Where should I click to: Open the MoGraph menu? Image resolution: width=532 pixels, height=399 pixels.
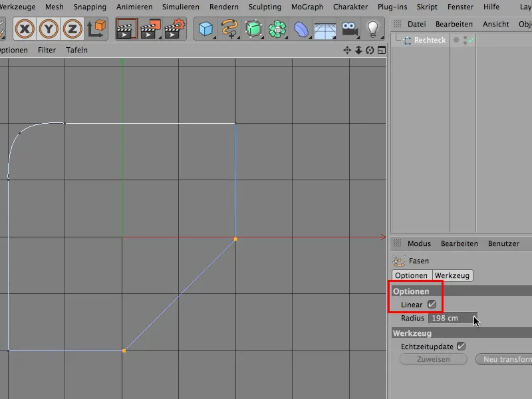click(307, 7)
